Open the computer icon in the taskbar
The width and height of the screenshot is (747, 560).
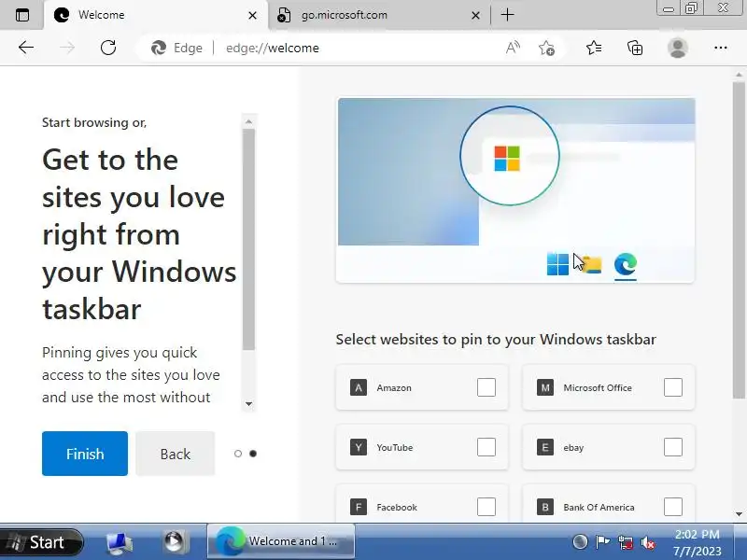[119, 542]
